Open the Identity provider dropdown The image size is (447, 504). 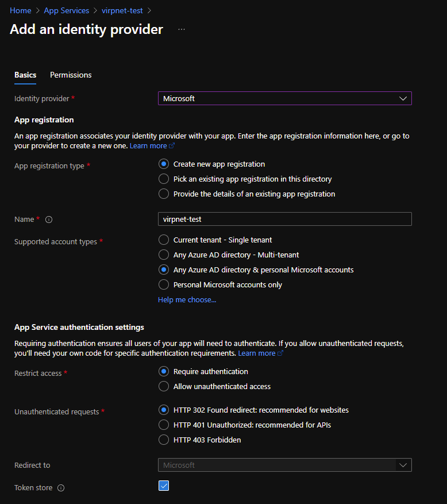click(x=284, y=98)
